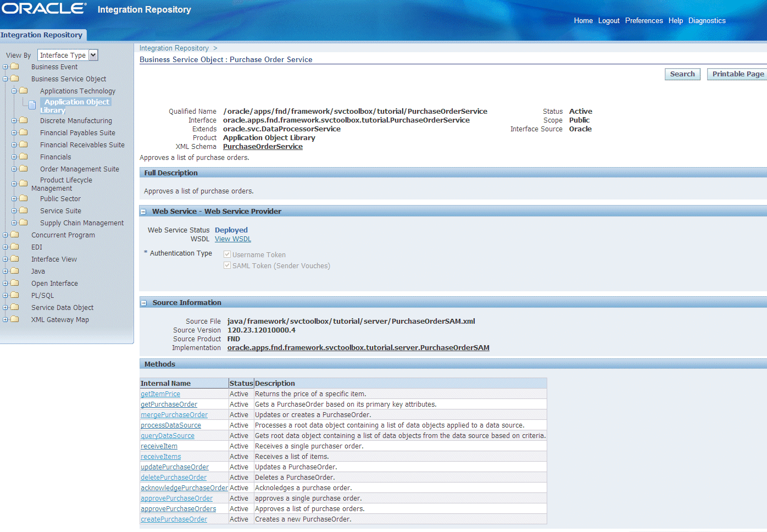
Task: Select the Service Data Object tree item
Action: click(x=62, y=308)
